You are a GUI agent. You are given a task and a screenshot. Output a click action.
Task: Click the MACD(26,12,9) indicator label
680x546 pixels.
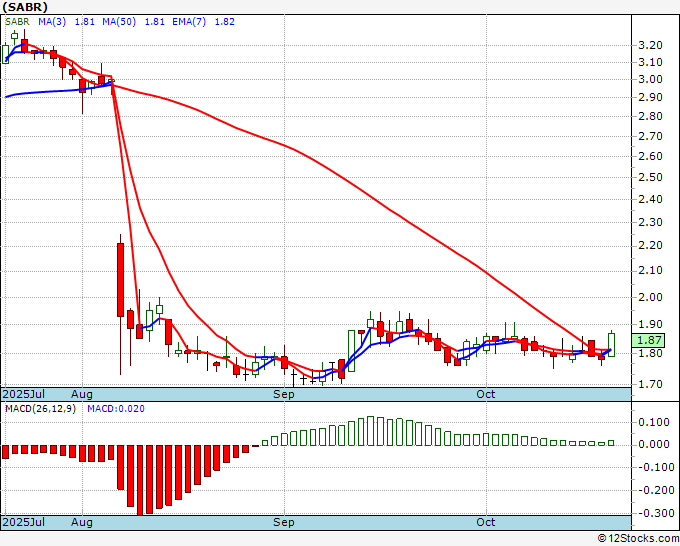pos(40,408)
